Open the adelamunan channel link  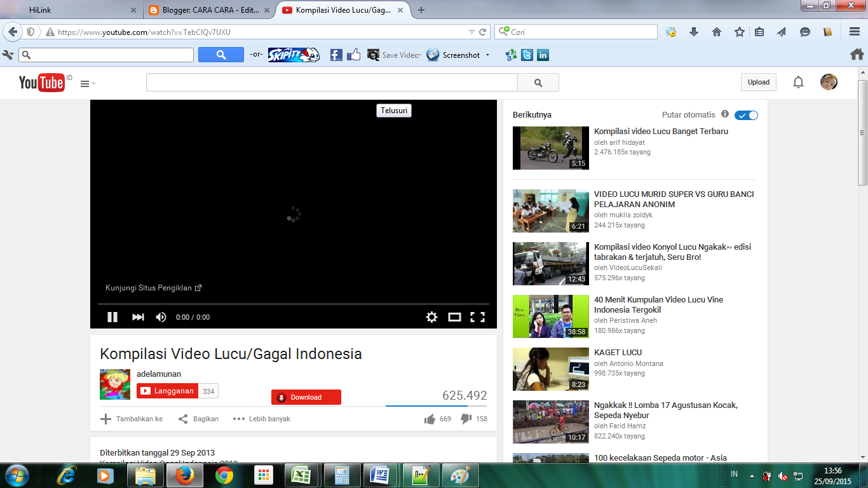[159, 374]
